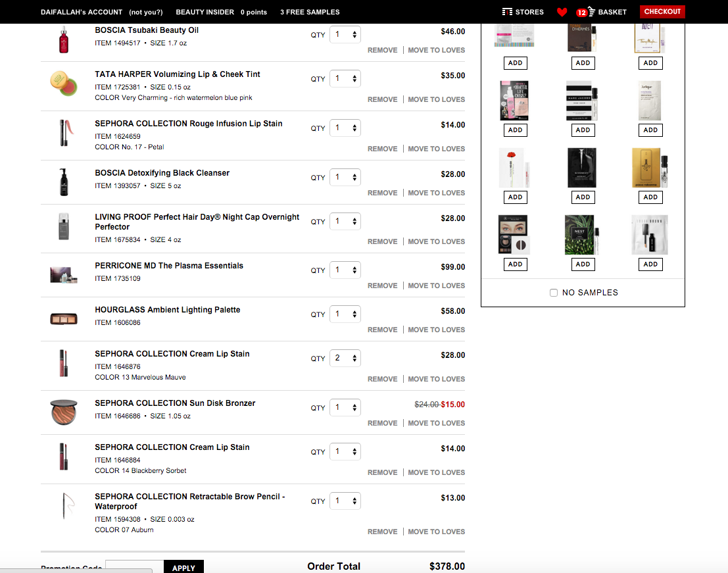Screen dimensions: 728x573
Task: Open quantity dropdown for Cream Lip Stain Marvelous Mauve
Action: [x=345, y=358]
